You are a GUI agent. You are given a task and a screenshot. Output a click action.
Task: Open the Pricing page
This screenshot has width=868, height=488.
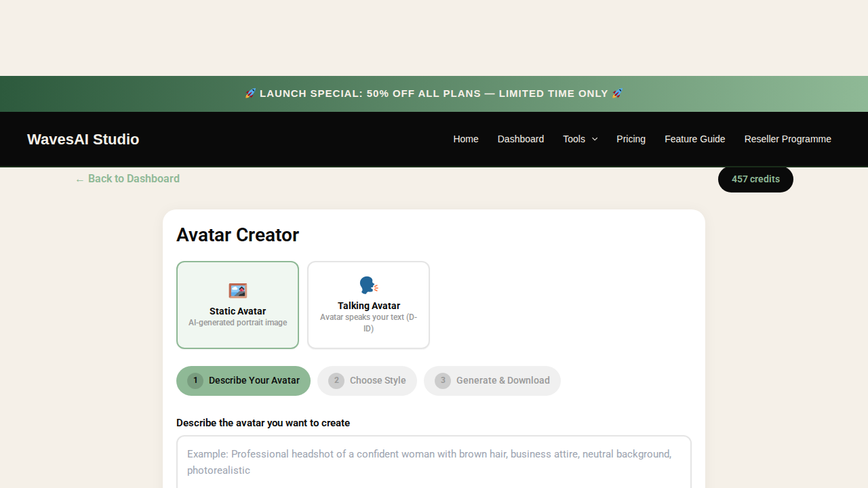631,139
